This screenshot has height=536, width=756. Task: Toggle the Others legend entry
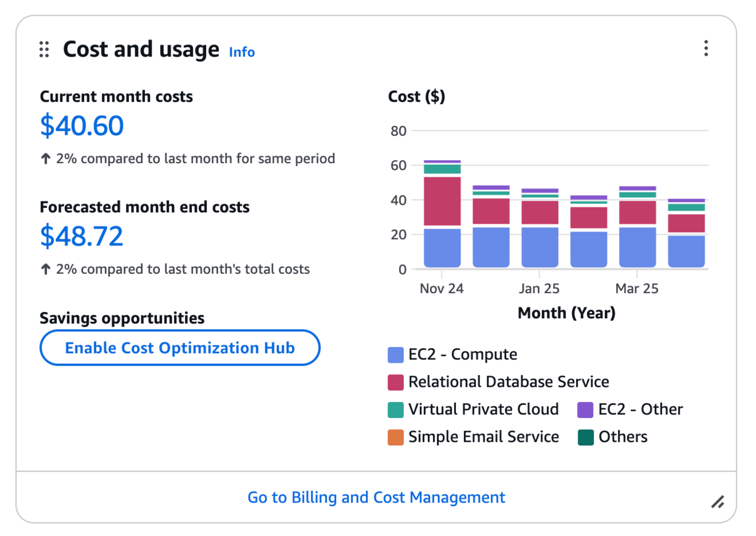623,437
